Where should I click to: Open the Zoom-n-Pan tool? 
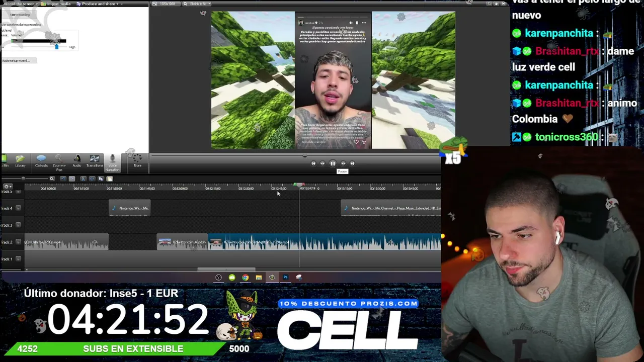click(x=59, y=162)
